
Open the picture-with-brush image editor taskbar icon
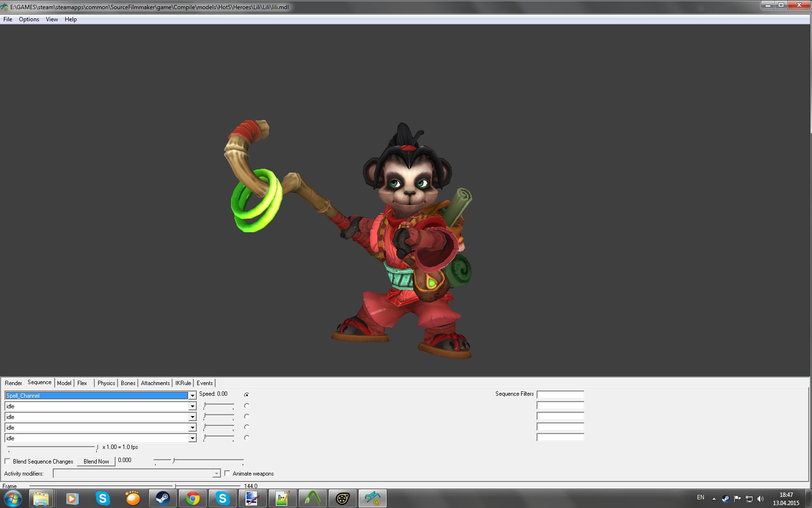[x=252, y=498]
